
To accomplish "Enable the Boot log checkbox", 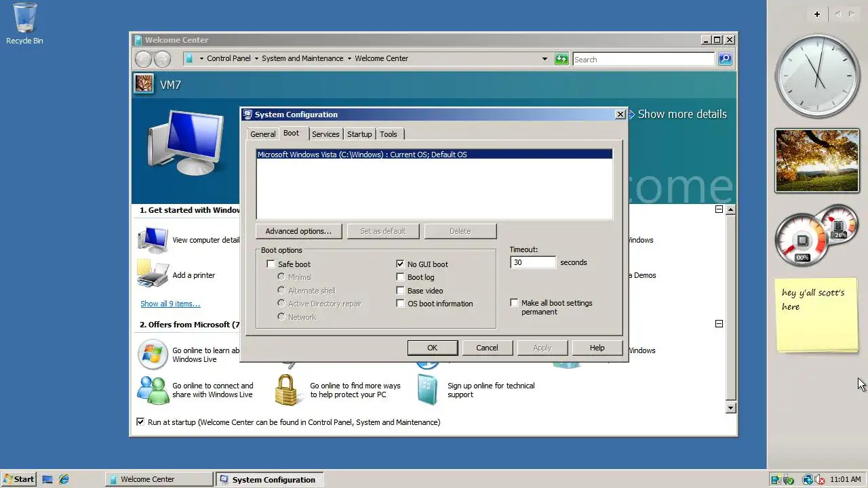I will [400, 277].
